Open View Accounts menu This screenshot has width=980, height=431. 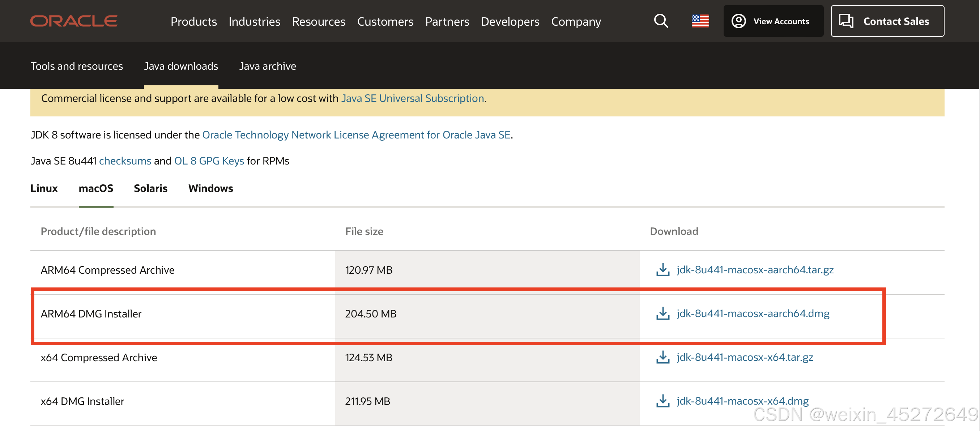[773, 21]
